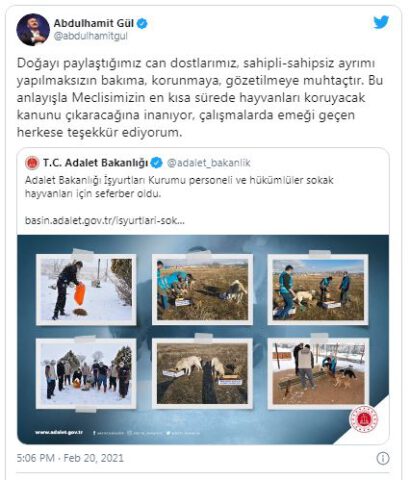Open the T.C. Adalet Bakanlığı account name
The image size is (410, 480).
pos(95,163)
